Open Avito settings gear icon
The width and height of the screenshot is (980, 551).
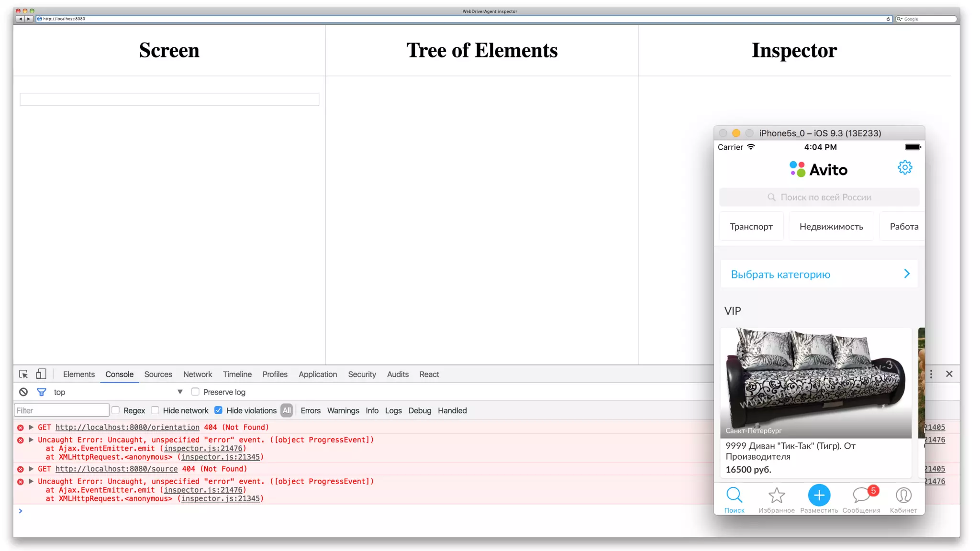[x=904, y=167]
